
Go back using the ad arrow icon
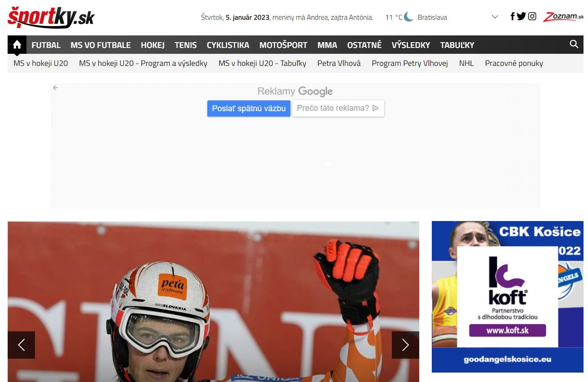(x=56, y=88)
